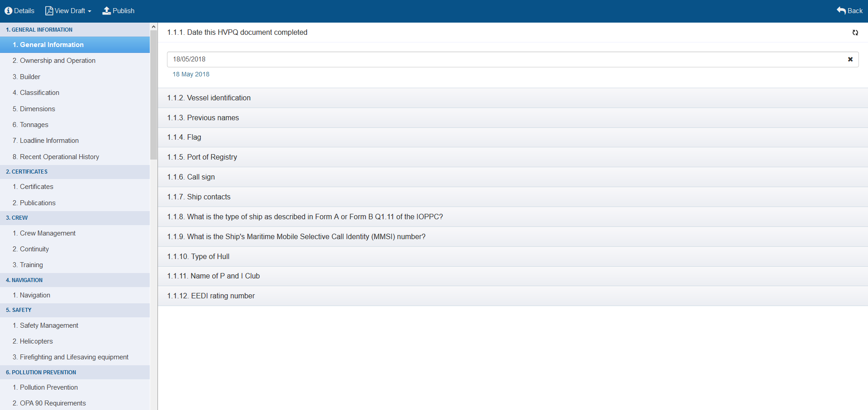The height and width of the screenshot is (410, 868).
Task: Click the Publish upload icon
Action: coord(106,11)
